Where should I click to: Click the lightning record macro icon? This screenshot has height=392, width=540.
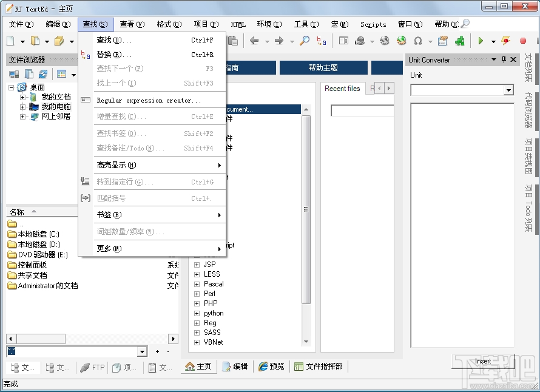point(505,41)
